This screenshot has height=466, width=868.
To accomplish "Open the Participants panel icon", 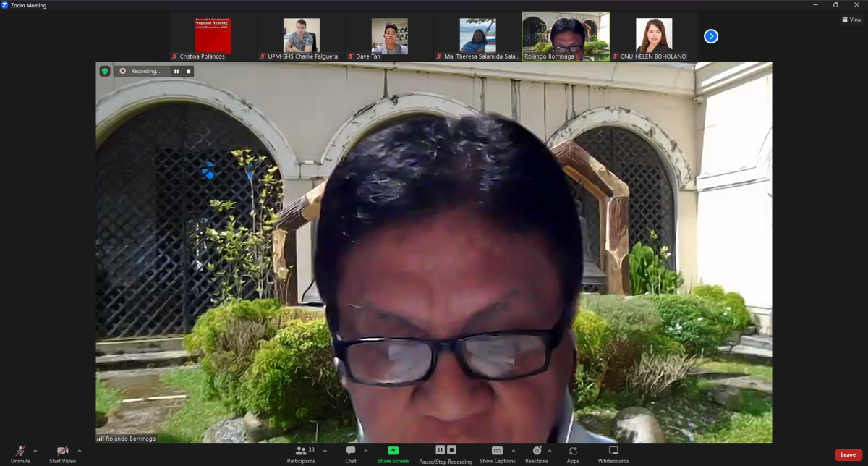I will pos(301,450).
